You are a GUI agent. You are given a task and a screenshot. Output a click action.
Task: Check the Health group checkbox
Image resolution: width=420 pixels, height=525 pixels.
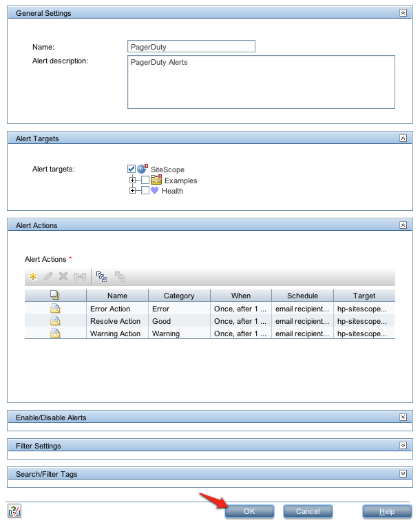click(x=145, y=191)
